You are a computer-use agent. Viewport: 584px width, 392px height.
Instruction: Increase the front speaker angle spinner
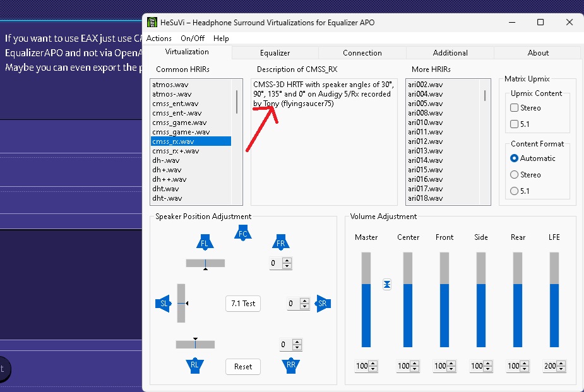pos(287,261)
